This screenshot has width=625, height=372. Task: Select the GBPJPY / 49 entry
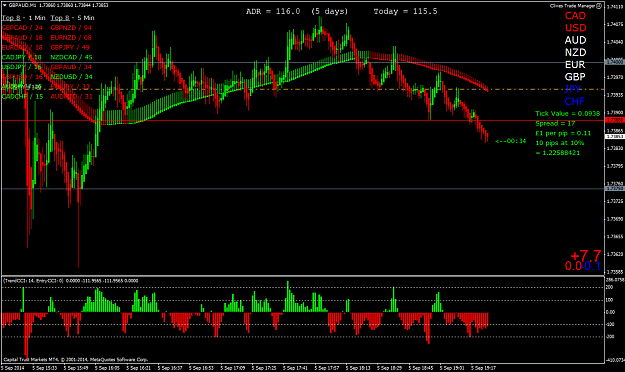pyautogui.click(x=70, y=47)
